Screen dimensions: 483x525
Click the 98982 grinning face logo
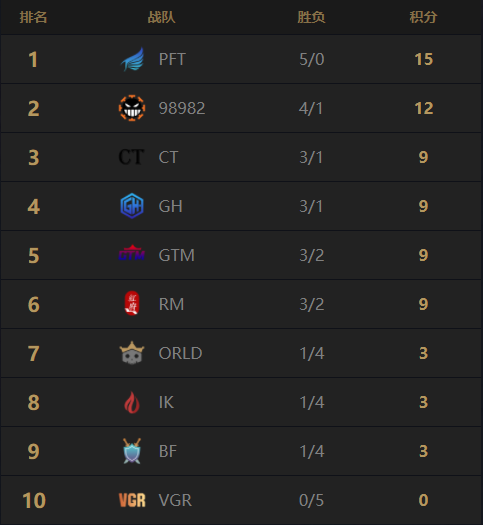click(x=132, y=108)
